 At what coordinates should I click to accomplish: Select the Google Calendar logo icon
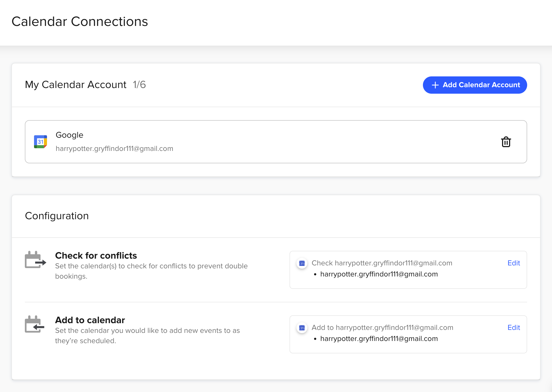click(x=41, y=141)
